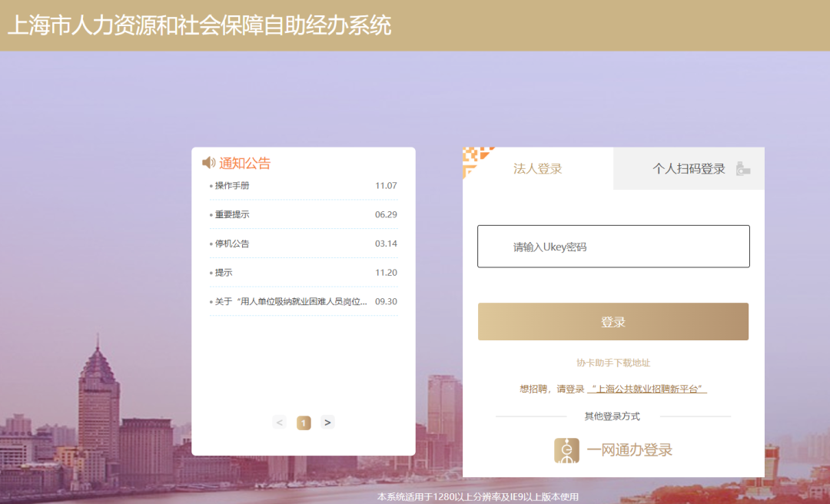Click the date 06.29

pos(386,215)
